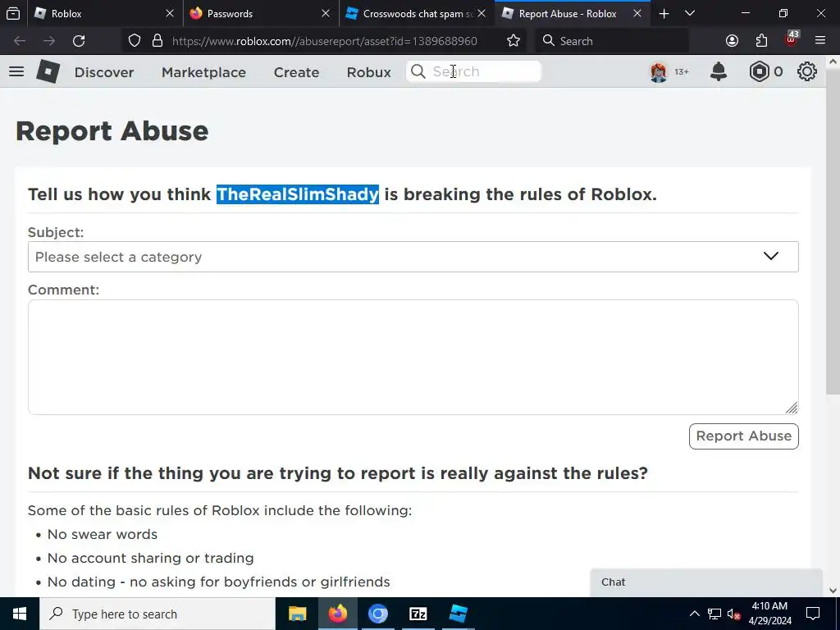
Task: Click 'No account sharing or trading' text
Action: point(151,558)
